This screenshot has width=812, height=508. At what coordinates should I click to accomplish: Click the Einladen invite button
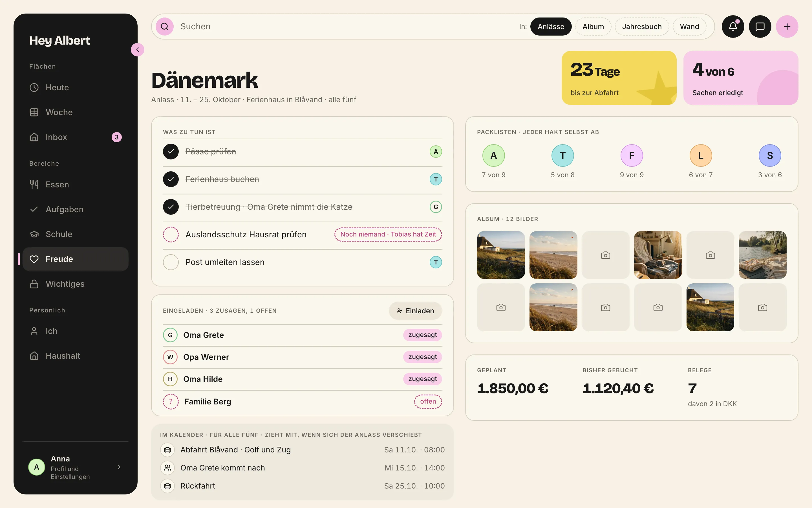pyautogui.click(x=415, y=311)
